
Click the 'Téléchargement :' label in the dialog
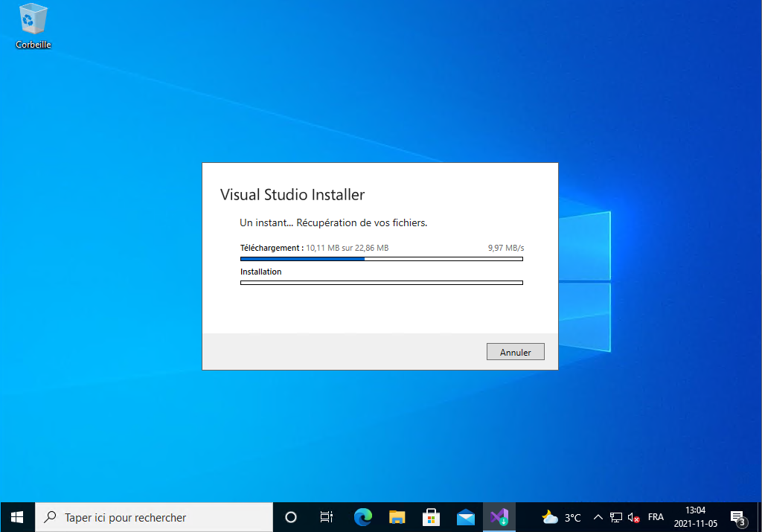[x=272, y=248]
